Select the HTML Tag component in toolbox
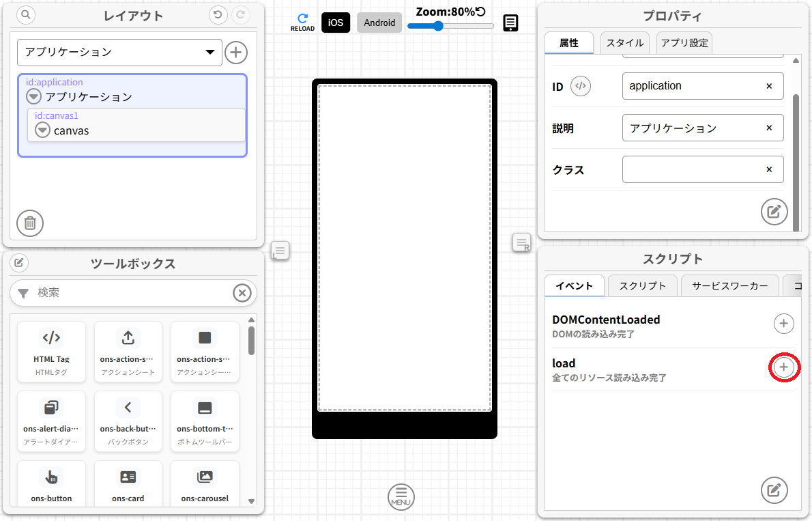Image resolution: width=812 pixels, height=521 pixels. tap(51, 350)
